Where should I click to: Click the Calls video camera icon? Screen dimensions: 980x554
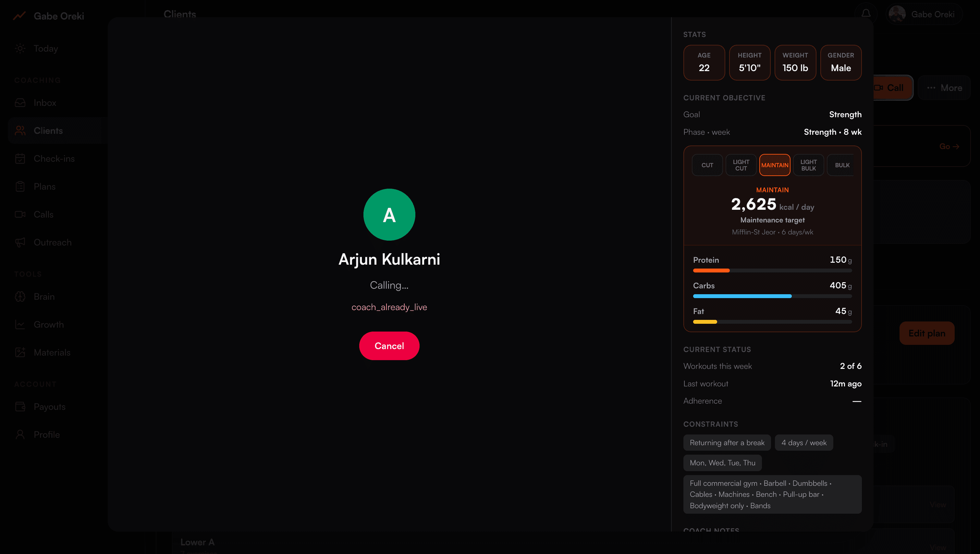pyautogui.click(x=20, y=214)
